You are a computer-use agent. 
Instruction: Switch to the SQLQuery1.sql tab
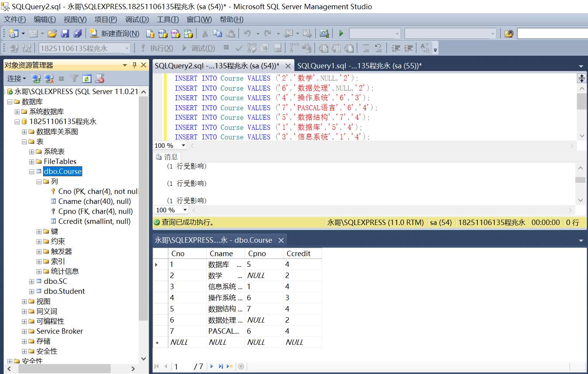click(x=359, y=66)
